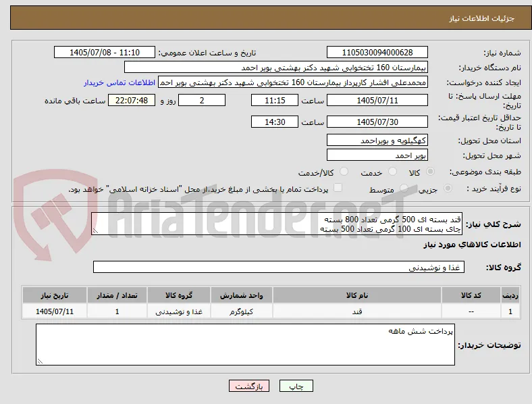The width and height of the screenshot is (532, 404).
Task: Click the -- item code cell
Action: click(x=471, y=311)
